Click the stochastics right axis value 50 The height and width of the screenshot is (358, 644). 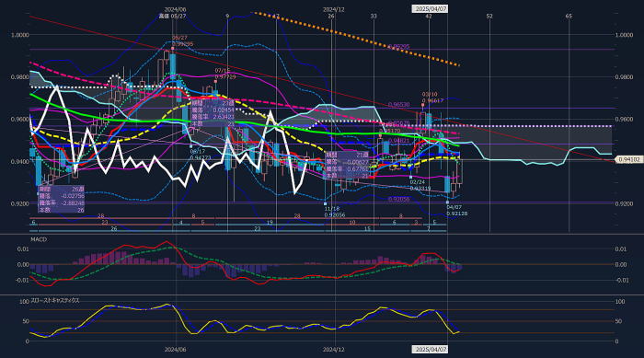pyautogui.click(x=619, y=321)
